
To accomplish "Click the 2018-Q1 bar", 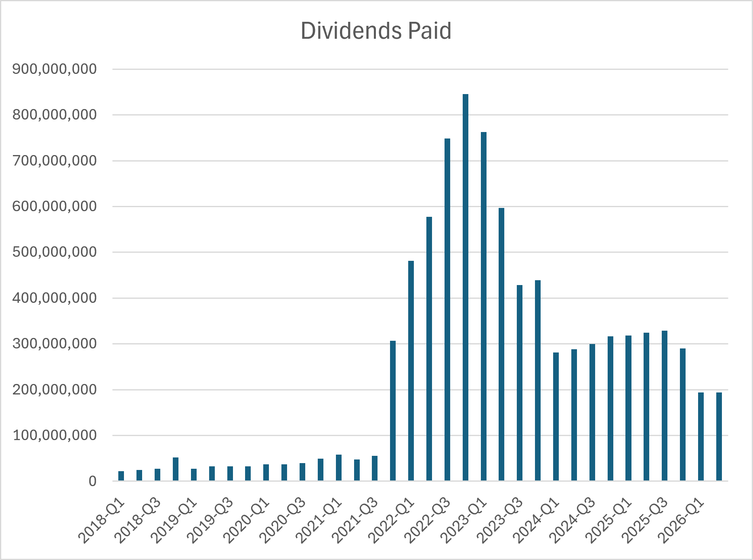I will coord(121,476).
